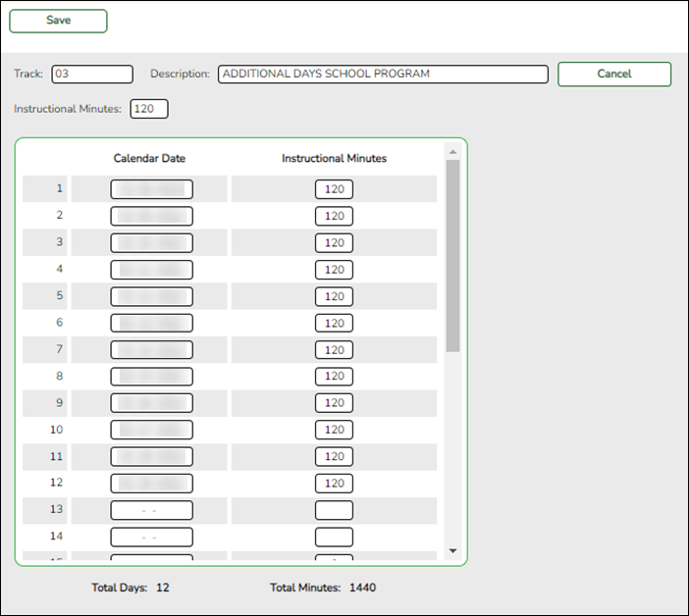689x616 pixels.
Task: Edit Instructional Minutes for row 11
Action: click(334, 457)
